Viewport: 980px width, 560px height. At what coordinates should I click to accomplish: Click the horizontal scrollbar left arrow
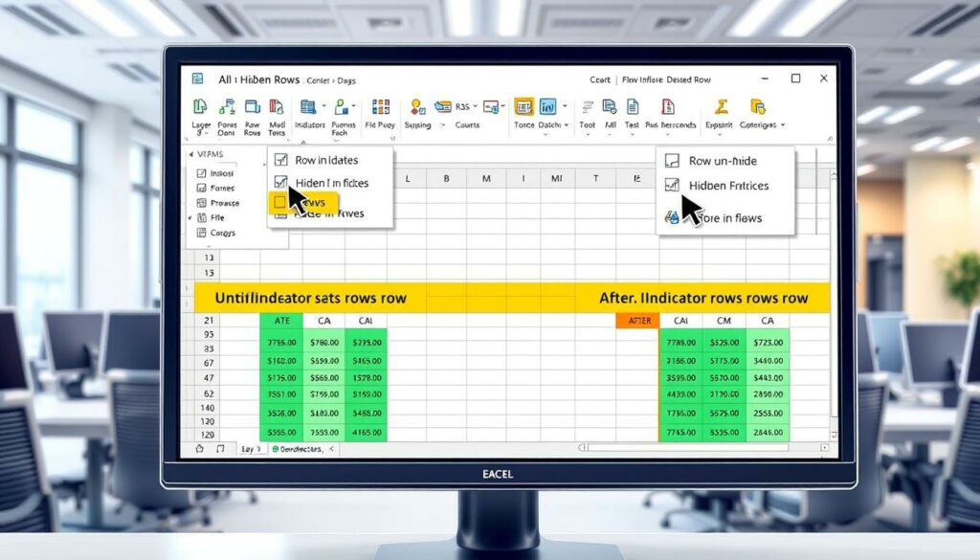(581, 447)
